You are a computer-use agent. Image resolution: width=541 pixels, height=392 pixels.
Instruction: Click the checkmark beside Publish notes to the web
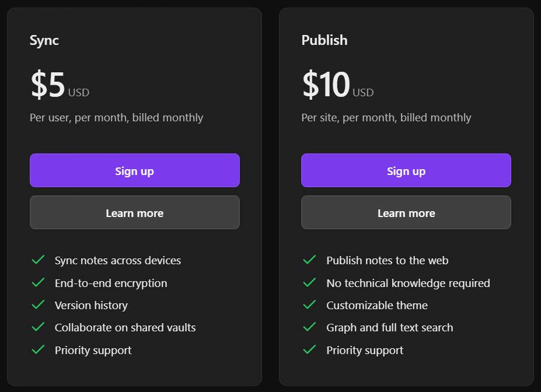point(309,260)
